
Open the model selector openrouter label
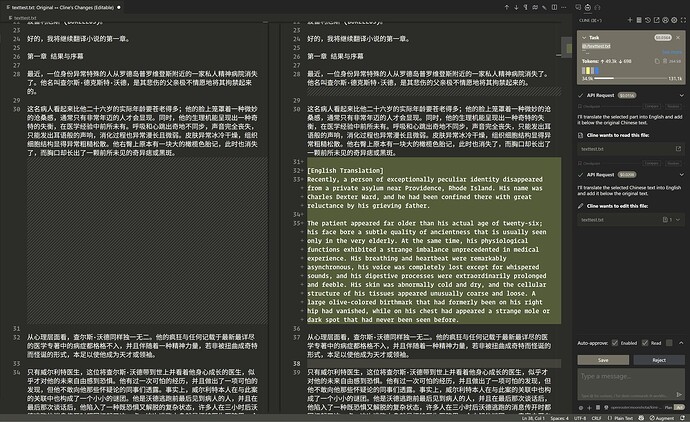coord(635,407)
